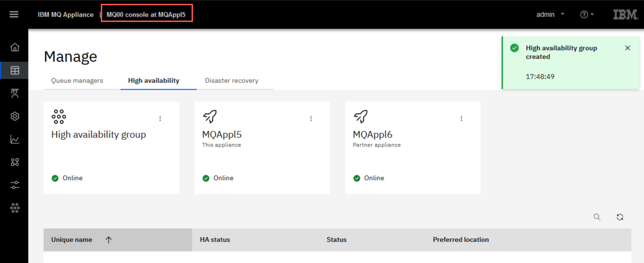Click IBM MQ Appliance title link
The width and height of the screenshot is (644, 263).
point(66,14)
